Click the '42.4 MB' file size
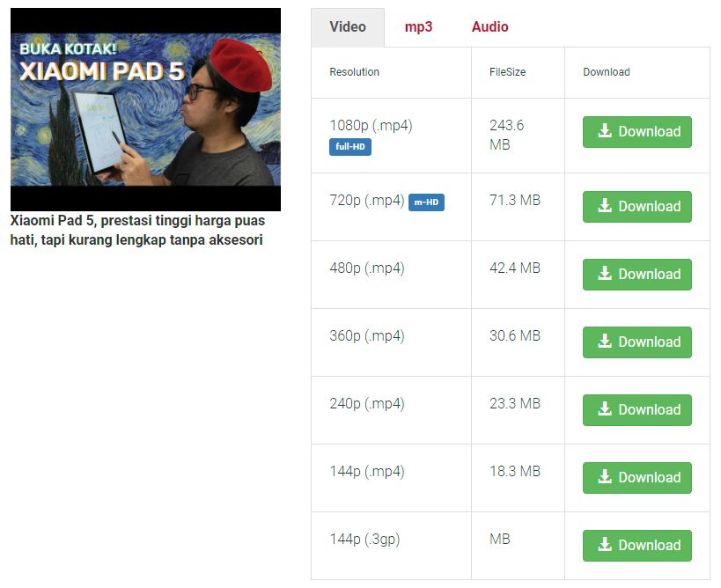721x588 pixels. click(x=515, y=268)
